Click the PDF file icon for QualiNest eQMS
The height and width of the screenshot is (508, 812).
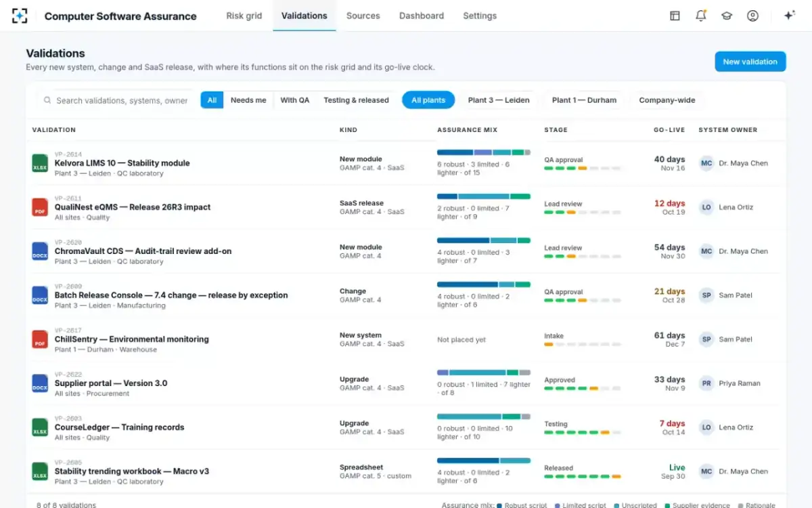40,207
